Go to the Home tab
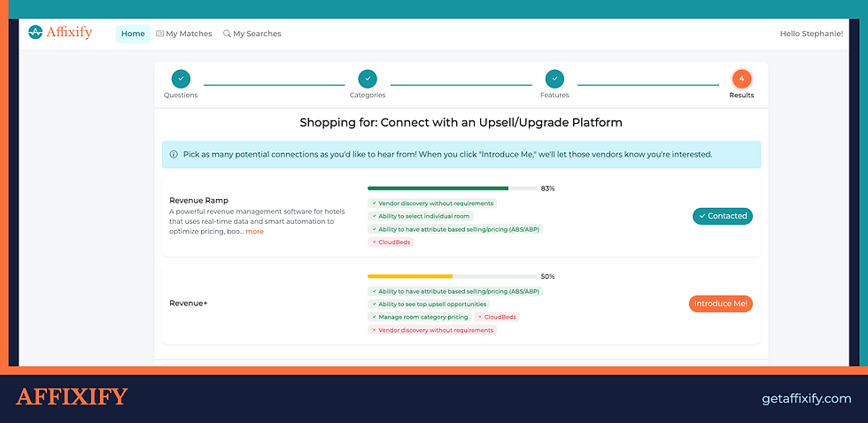 tap(133, 34)
